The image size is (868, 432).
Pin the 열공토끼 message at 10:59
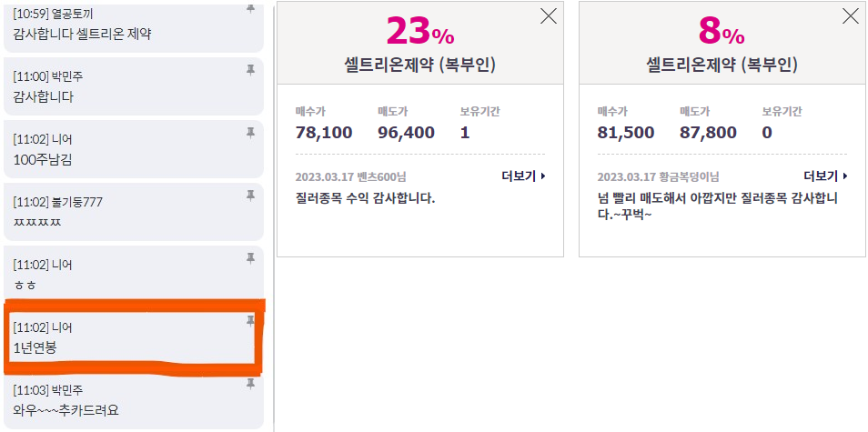click(250, 9)
